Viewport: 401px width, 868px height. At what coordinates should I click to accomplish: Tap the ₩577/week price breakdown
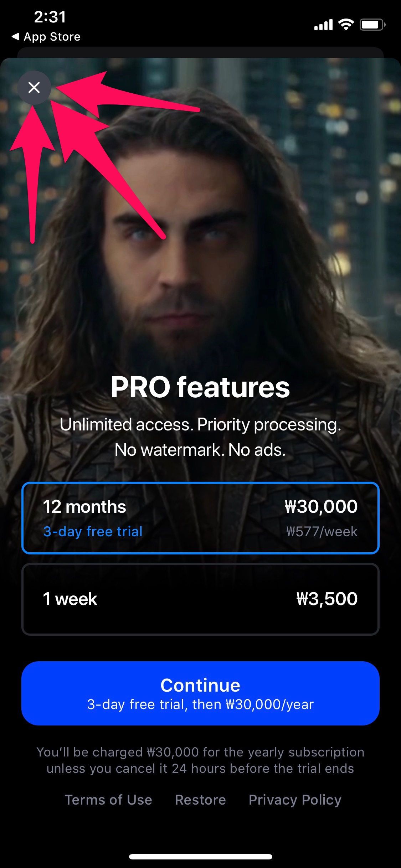322,532
